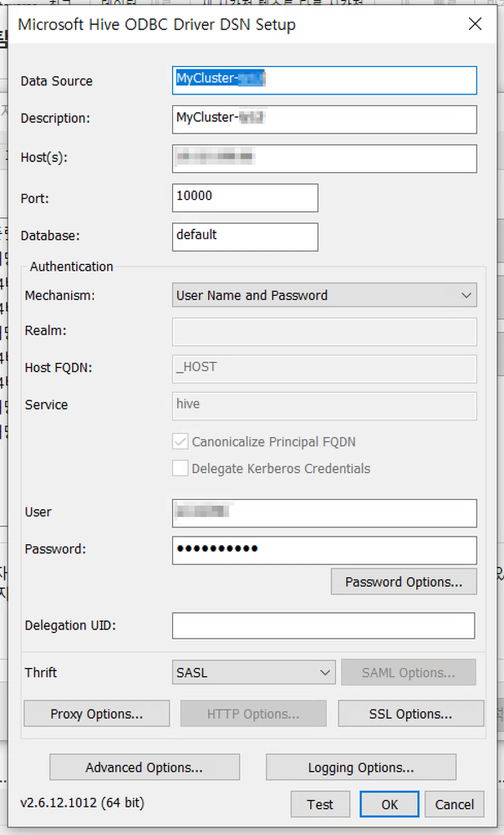This screenshot has width=504, height=835.
Task: Click the Service field showing hive
Action: click(x=324, y=406)
